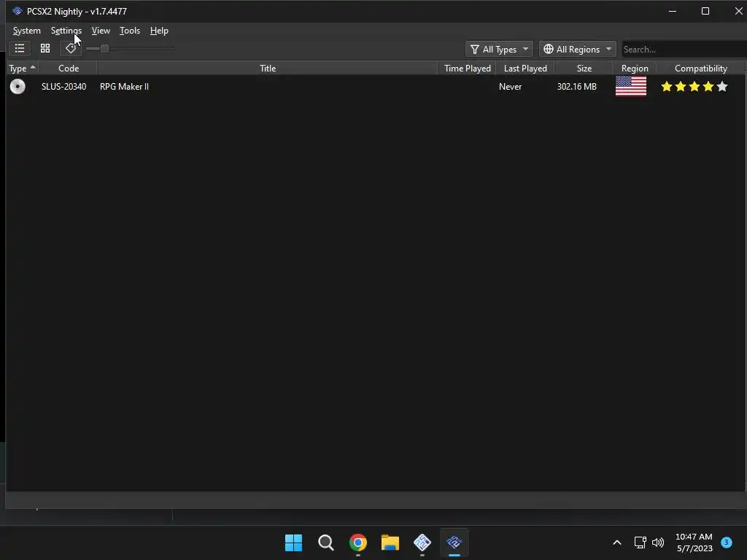Open the Tools menu
This screenshot has width=747, height=560.
[x=130, y=31]
